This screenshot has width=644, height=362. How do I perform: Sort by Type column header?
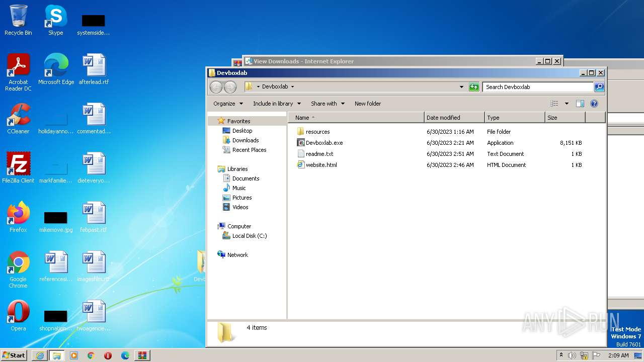point(515,118)
